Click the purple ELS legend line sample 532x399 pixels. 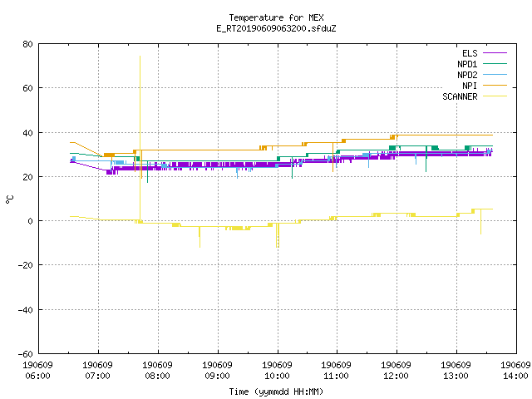[495, 53]
